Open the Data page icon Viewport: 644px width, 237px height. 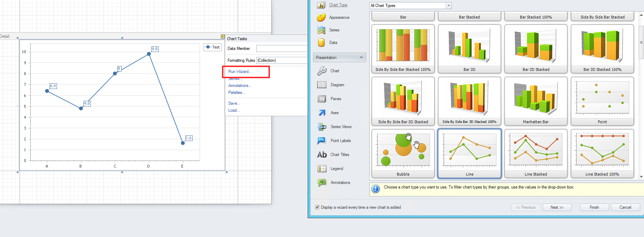point(321,43)
